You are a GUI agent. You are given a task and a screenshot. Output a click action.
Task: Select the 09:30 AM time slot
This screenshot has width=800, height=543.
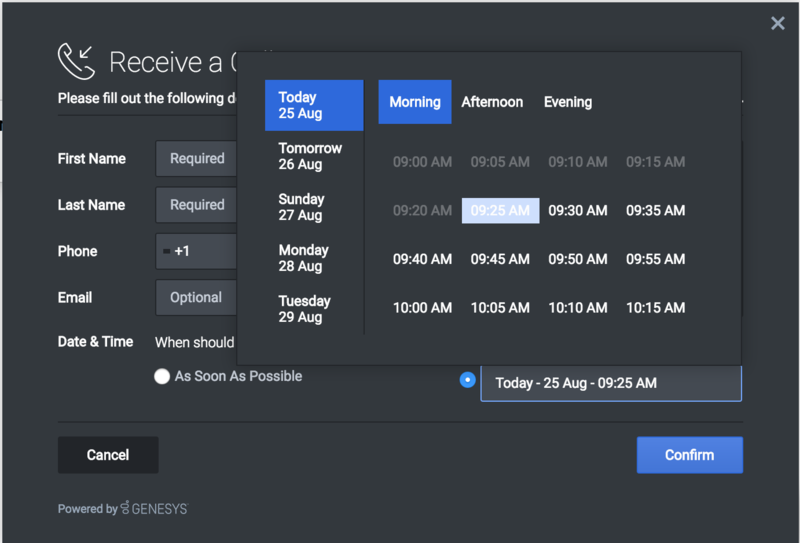click(578, 210)
